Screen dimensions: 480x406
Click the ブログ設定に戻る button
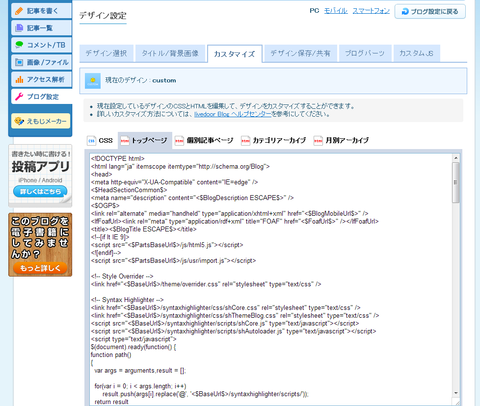430,12
